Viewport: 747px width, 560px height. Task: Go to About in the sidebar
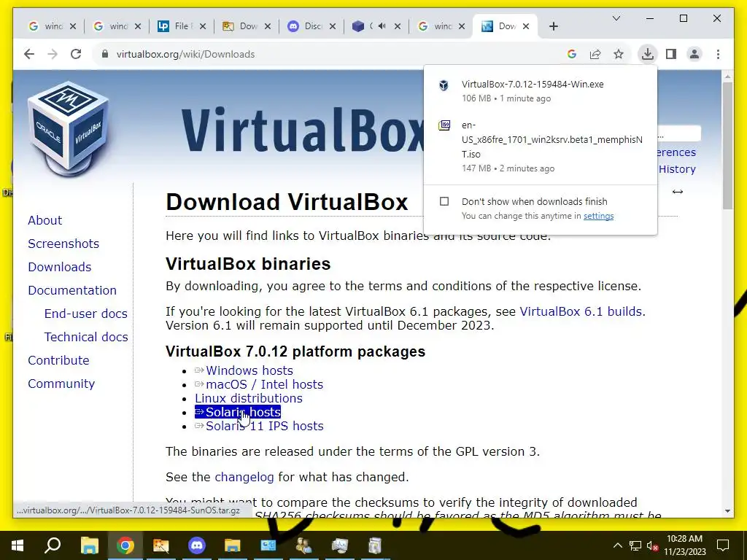tap(44, 220)
